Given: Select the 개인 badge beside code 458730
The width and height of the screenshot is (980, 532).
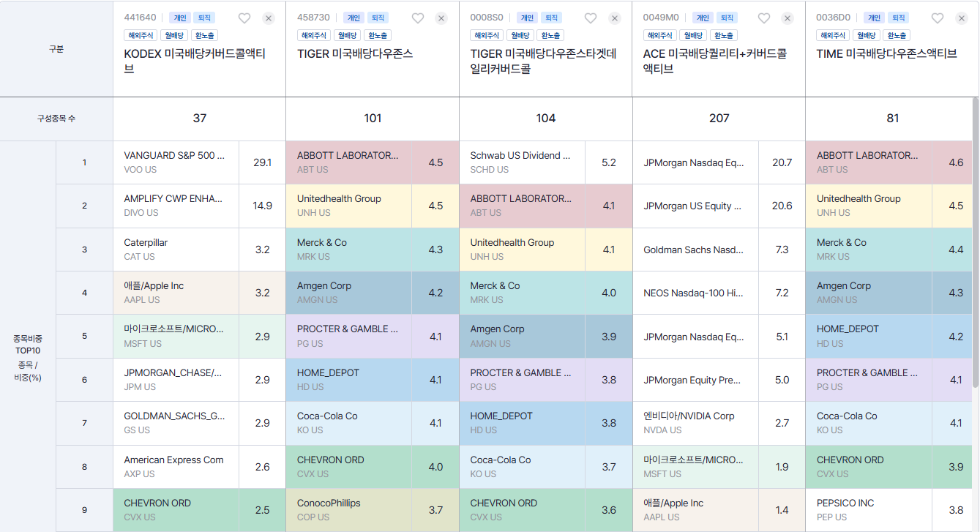Looking at the screenshot, I should [353, 18].
